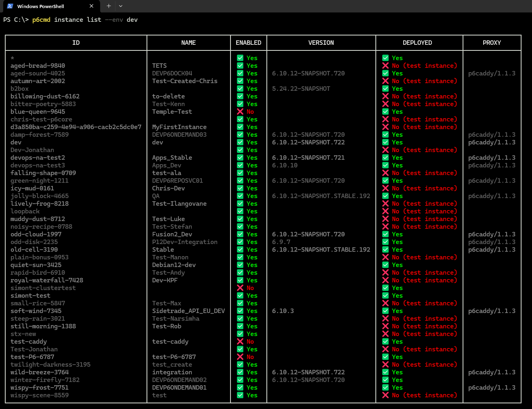Click red X icon for simont-clustertest enabled
The width and height of the screenshot is (532, 409).
tap(240, 288)
